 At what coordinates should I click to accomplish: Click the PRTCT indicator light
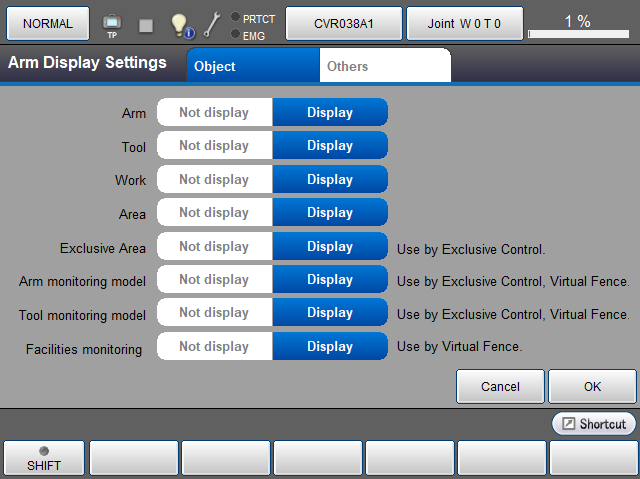coord(235,17)
